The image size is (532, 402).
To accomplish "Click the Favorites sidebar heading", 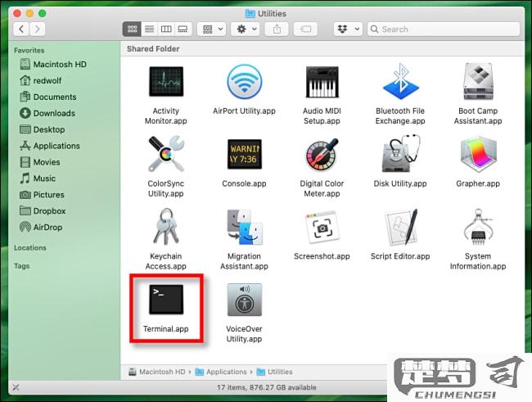I will (29, 50).
